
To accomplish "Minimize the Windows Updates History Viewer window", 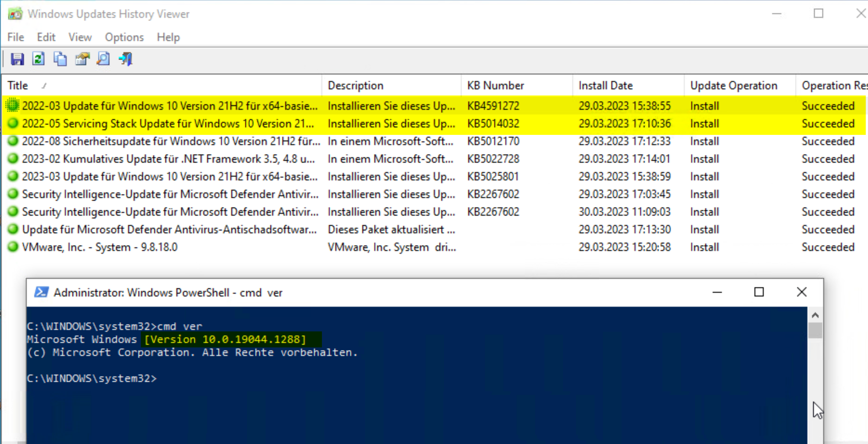I will [777, 14].
